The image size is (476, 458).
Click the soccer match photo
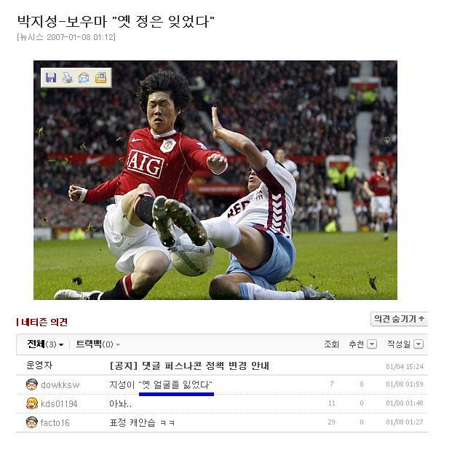215,180
